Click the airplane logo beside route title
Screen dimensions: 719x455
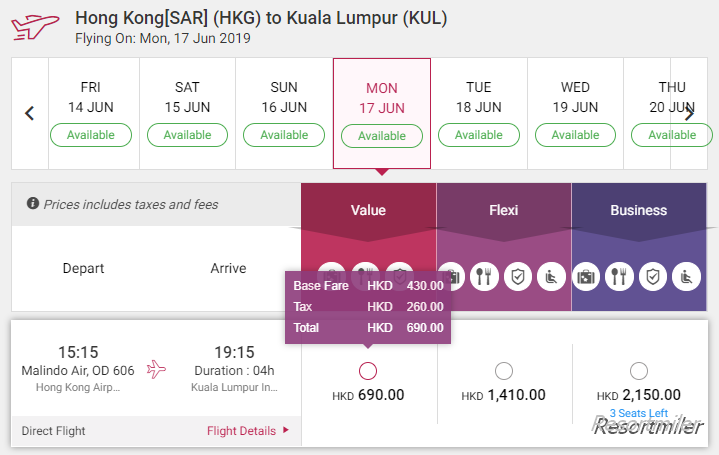tap(35, 27)
